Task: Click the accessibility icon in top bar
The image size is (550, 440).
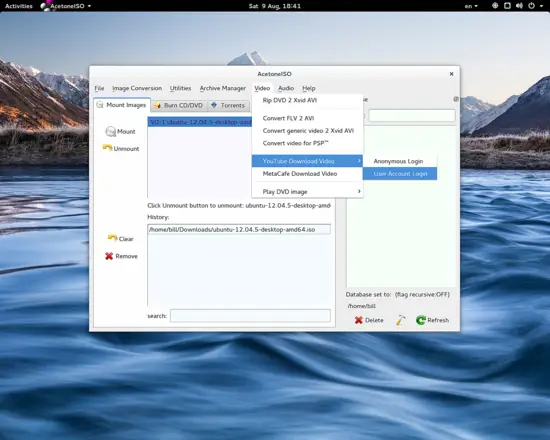Action: (x=495, y=6)
